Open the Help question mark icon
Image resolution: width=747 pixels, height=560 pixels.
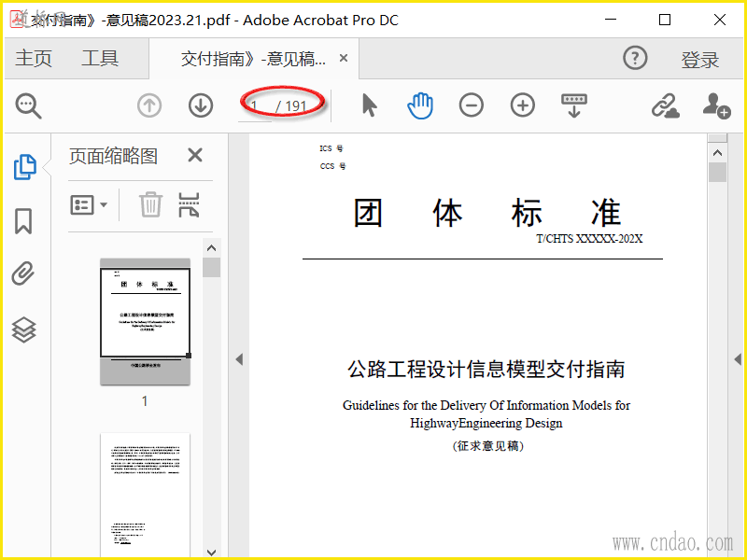click(635, 59)
